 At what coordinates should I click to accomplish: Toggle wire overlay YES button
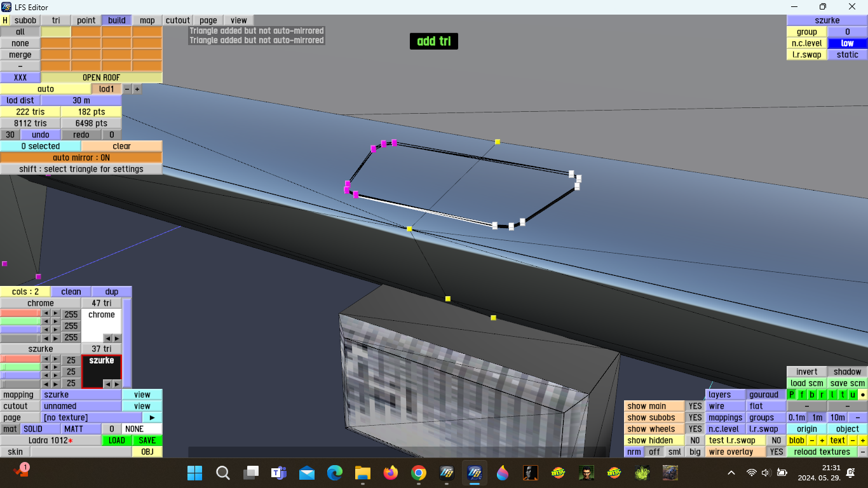[x=776, y=452]
